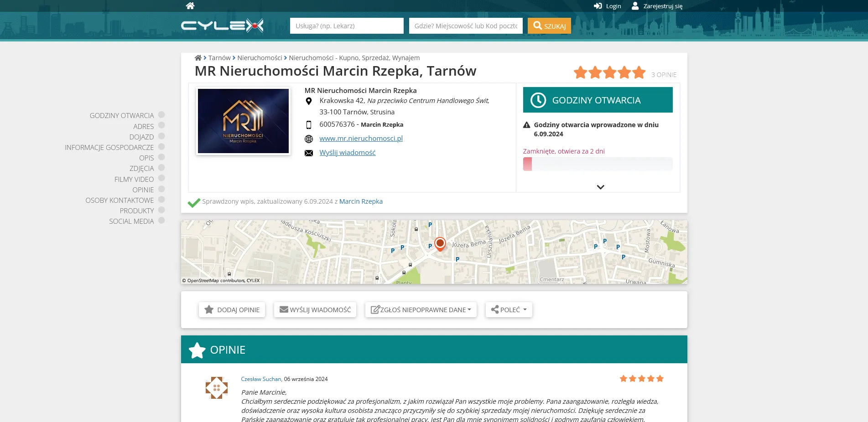Click Czesław Suchan's review star rating
The height and width of the screenshot is (422, 868).
641,379
